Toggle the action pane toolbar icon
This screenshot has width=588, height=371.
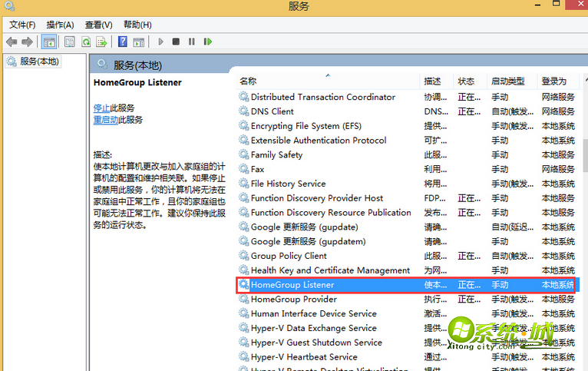(x=139, y=41)
